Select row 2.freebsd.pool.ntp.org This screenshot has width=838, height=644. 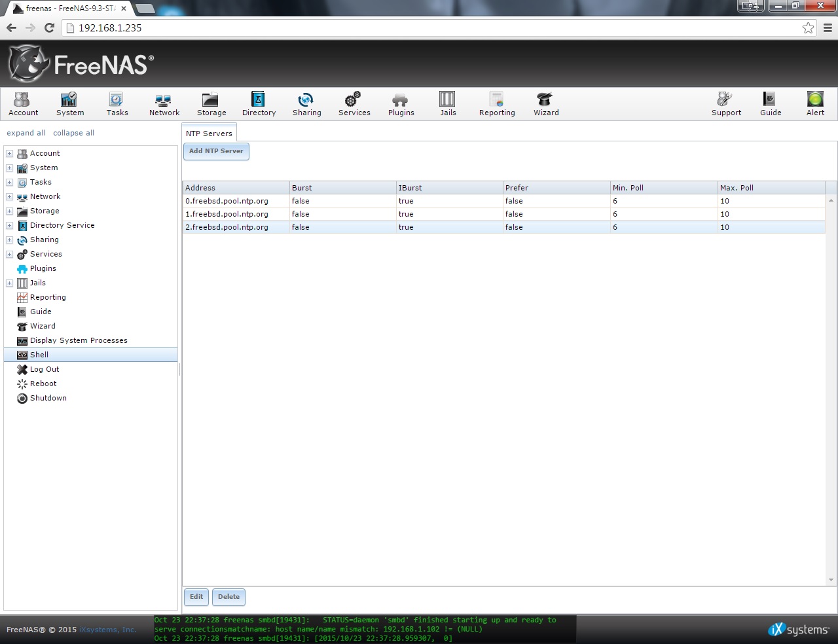pyautogui.click(x=504, y=227)
